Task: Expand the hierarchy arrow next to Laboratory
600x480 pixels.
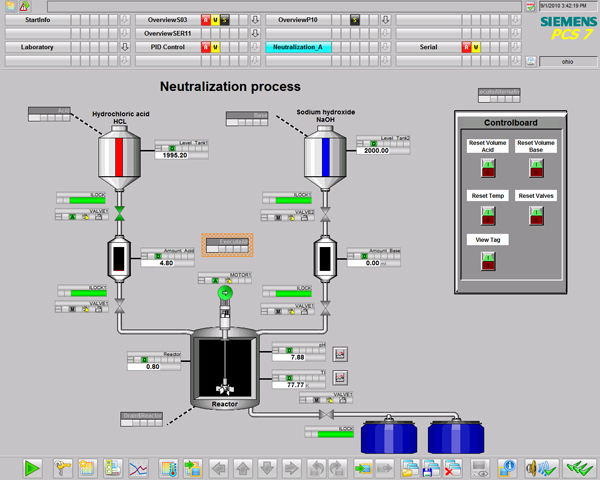Action: pos(125,47)
